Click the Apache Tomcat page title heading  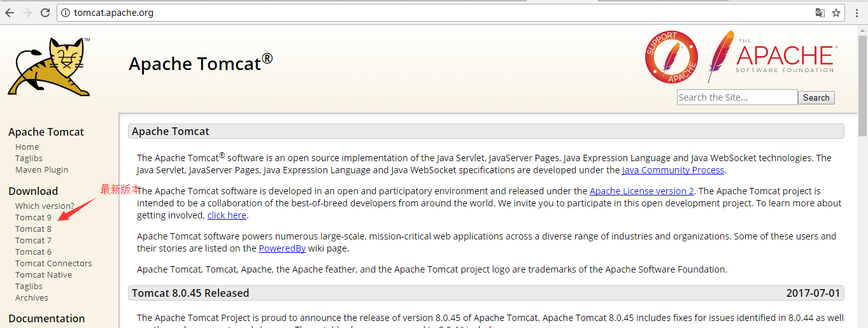[201, 63]
